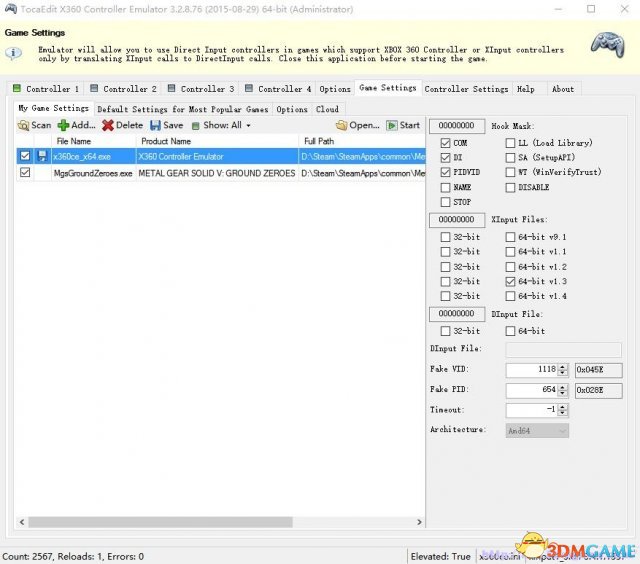Click the Timeout spinner arrows
The height and width of the screenshot is (564, 640).
pyautogui.click(x=563, y=410)
